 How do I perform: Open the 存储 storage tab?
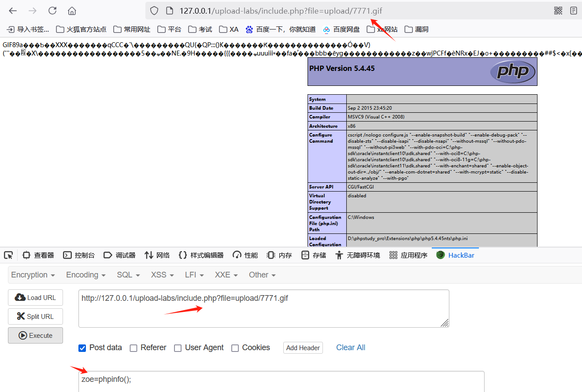coord(313,255)
